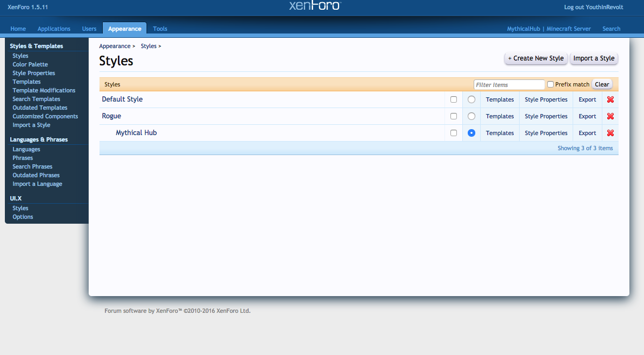Open Style Properties for Mythical Hub
Viewport: 644px width, 355px height.
tap(546, 133)
